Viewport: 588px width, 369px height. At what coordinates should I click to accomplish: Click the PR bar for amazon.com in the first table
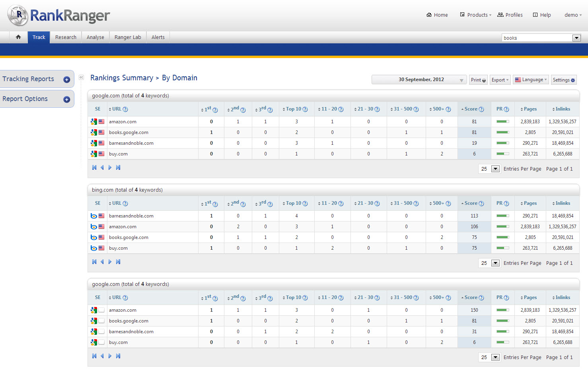(x=503, y=122)
